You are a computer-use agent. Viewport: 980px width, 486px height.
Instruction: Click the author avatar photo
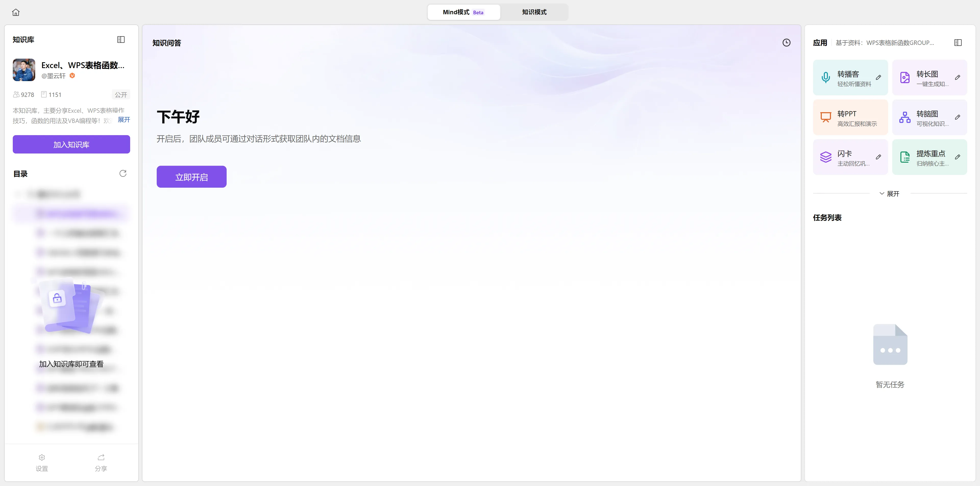point(24,70)
